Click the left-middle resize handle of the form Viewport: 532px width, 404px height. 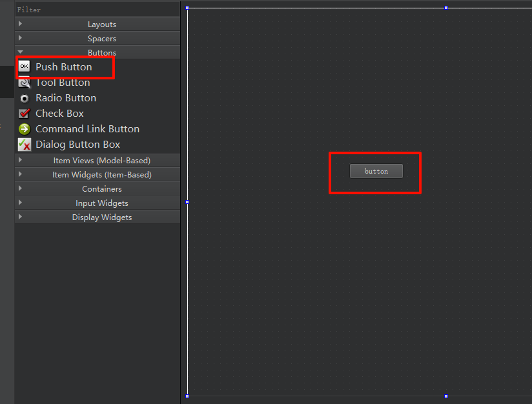point(187,202)
